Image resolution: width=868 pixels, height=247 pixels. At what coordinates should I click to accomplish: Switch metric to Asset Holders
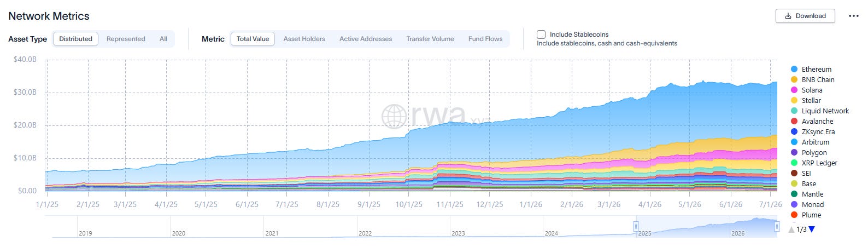point(304,39)
